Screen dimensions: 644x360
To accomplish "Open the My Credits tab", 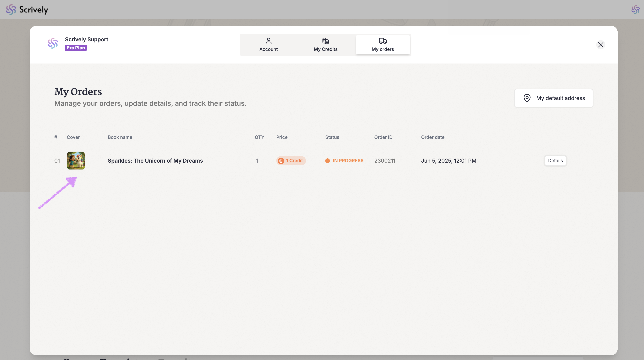I will [325, 45].
